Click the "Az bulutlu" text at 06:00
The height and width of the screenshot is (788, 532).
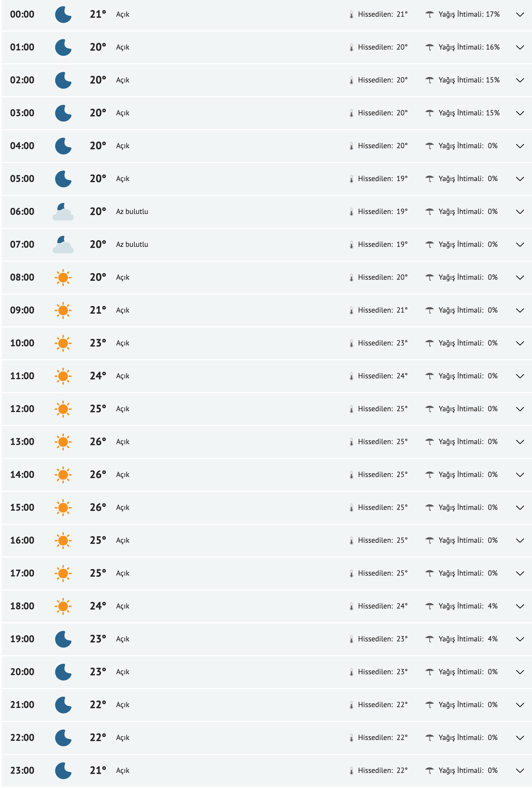tap(132, 212)
